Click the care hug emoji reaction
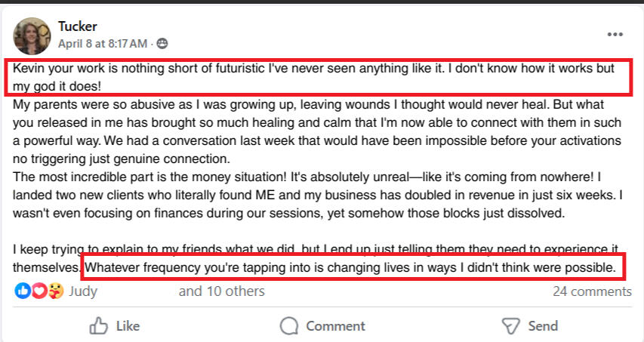 click(x=55, y=291)
